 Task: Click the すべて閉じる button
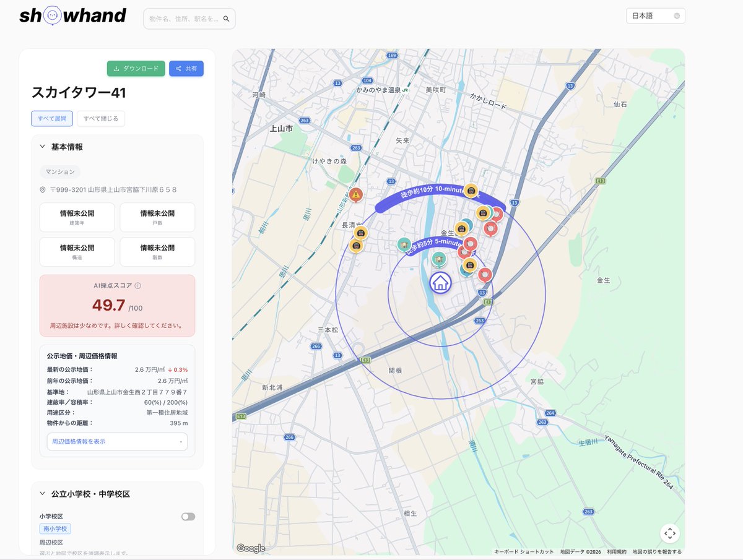pos(101,118)
